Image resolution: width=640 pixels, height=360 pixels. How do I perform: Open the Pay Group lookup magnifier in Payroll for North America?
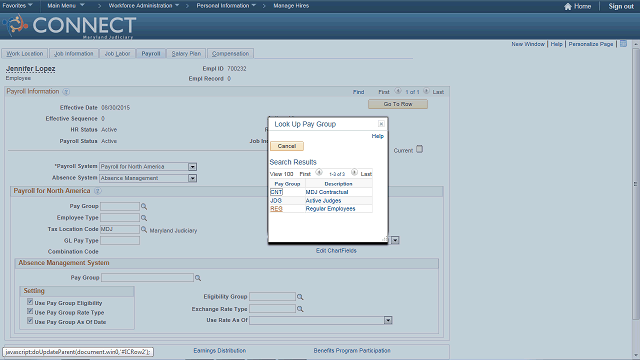point(144,207)
